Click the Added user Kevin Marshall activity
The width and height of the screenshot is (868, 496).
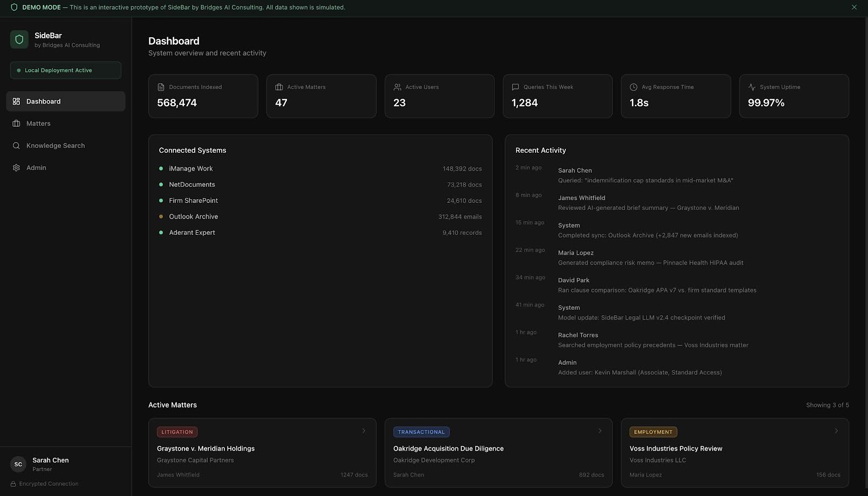pos(676,368)
